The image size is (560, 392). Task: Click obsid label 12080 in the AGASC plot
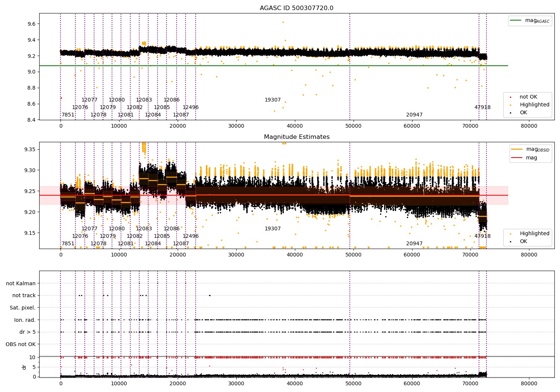(x=117, y=100)
